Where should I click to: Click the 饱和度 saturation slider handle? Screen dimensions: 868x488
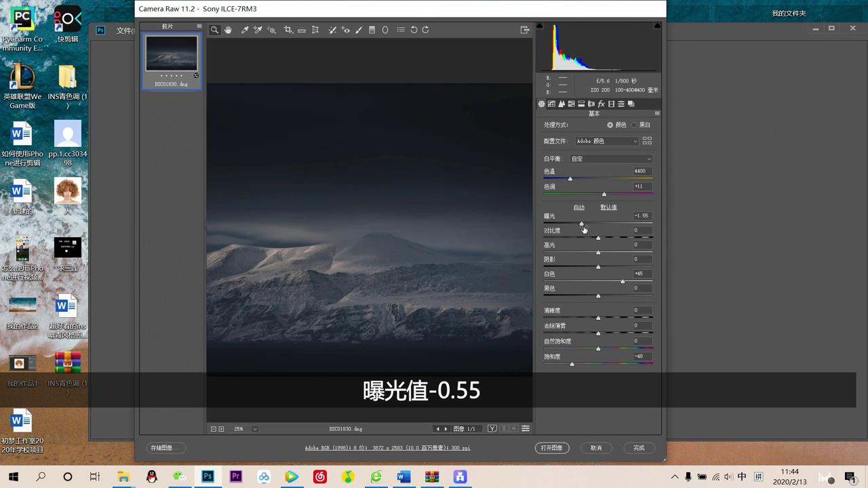click(x=572, y=364)
